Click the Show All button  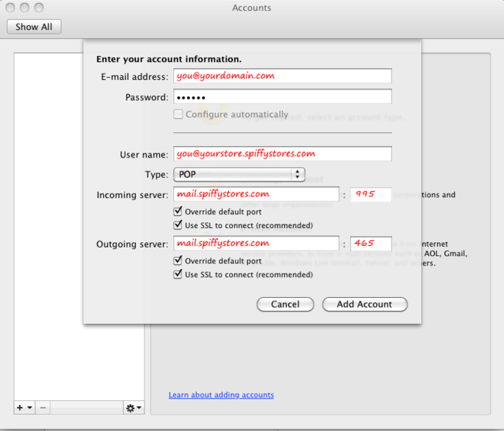34,27
